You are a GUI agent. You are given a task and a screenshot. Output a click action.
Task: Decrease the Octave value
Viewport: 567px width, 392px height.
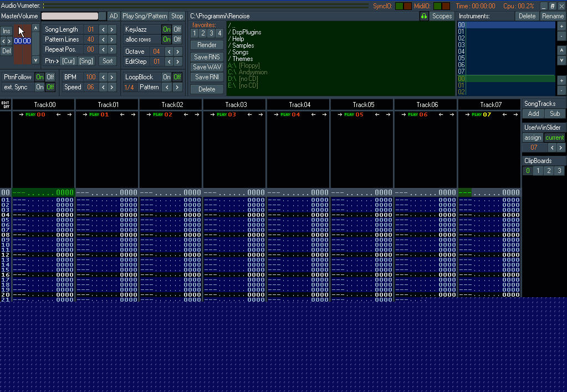tap(168, 52)
